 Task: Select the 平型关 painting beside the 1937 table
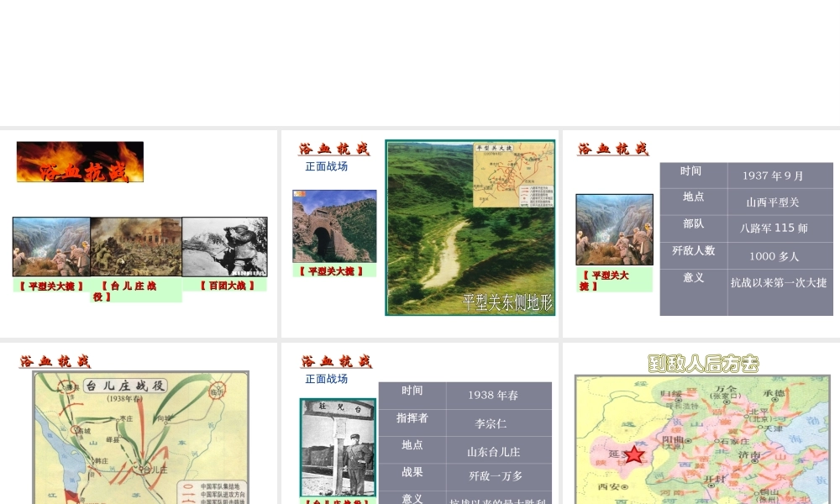coord(615,230)
